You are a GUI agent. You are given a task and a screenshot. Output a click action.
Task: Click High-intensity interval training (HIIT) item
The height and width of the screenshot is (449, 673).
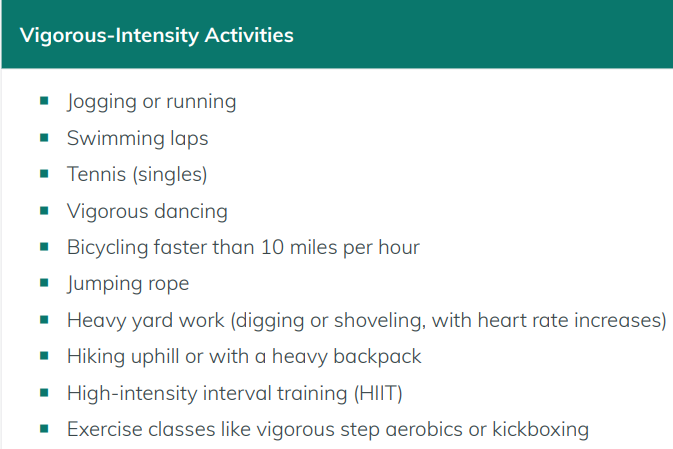pos(235,394)
